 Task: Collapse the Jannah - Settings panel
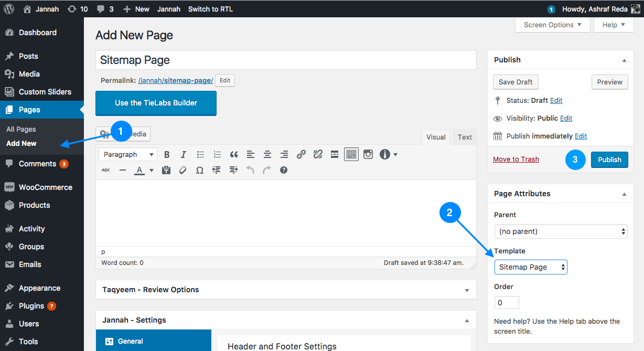pos(467,321)
